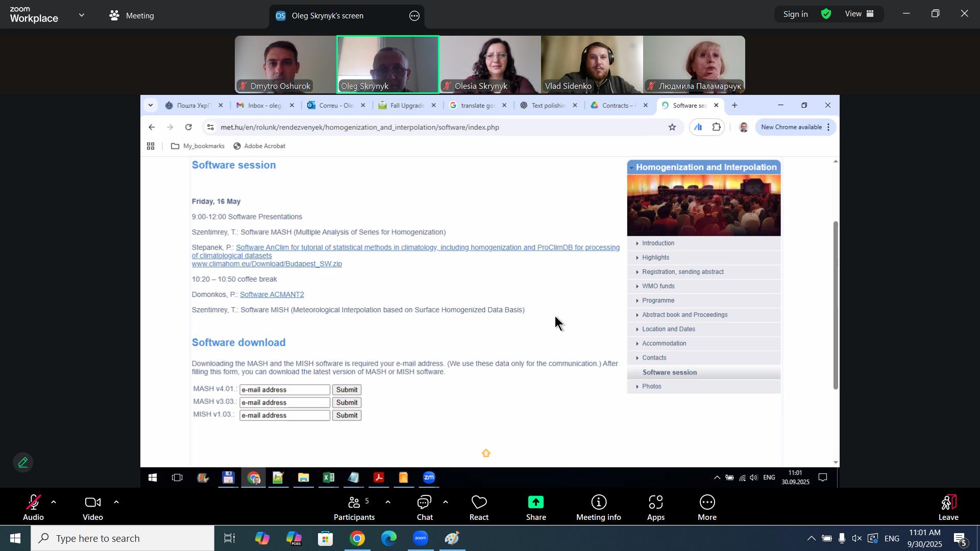Screen dimensions: 980x551
Task: Open the Chat panel
Action: (424, 507)
